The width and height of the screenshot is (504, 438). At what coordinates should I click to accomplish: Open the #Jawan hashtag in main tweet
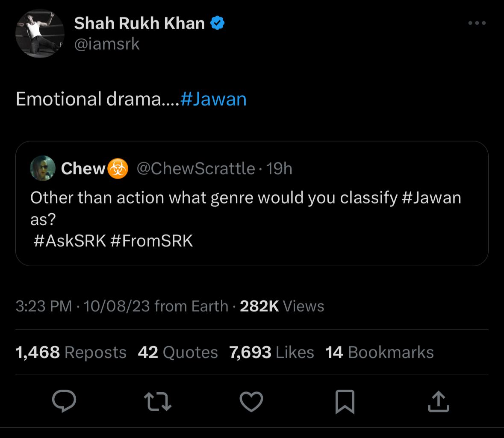(213, 99)
